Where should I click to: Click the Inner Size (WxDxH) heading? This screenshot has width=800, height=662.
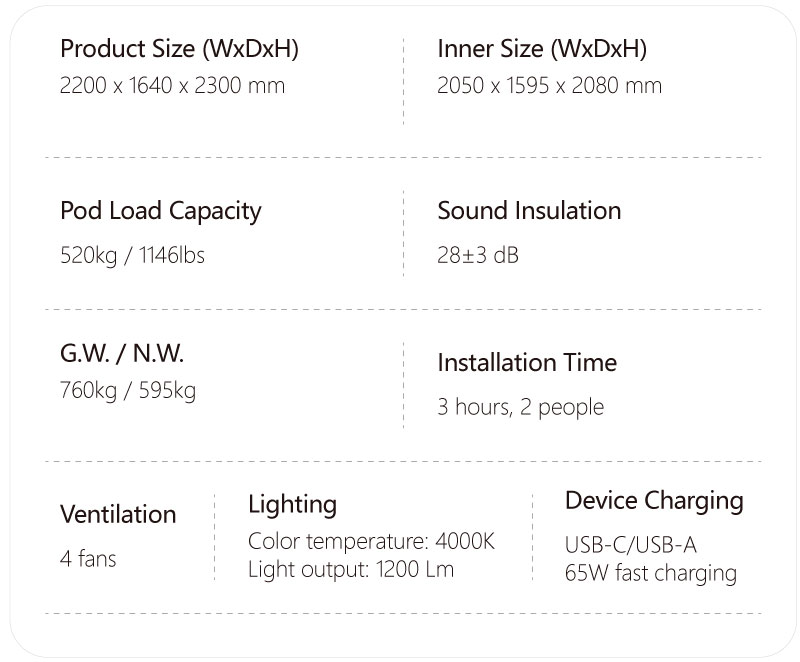542,49
